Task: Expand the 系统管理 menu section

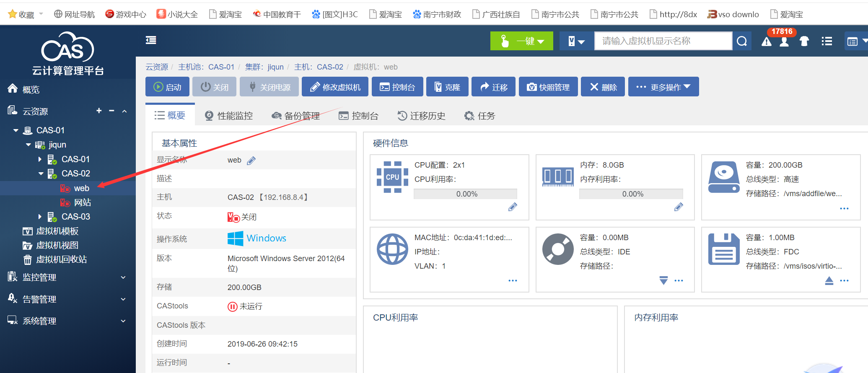Action: 123,321
